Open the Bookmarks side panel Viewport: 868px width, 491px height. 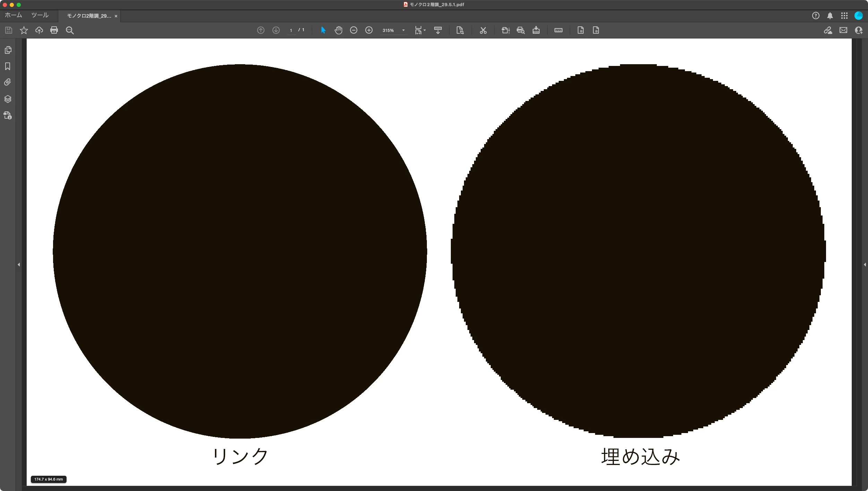[8, 66]
